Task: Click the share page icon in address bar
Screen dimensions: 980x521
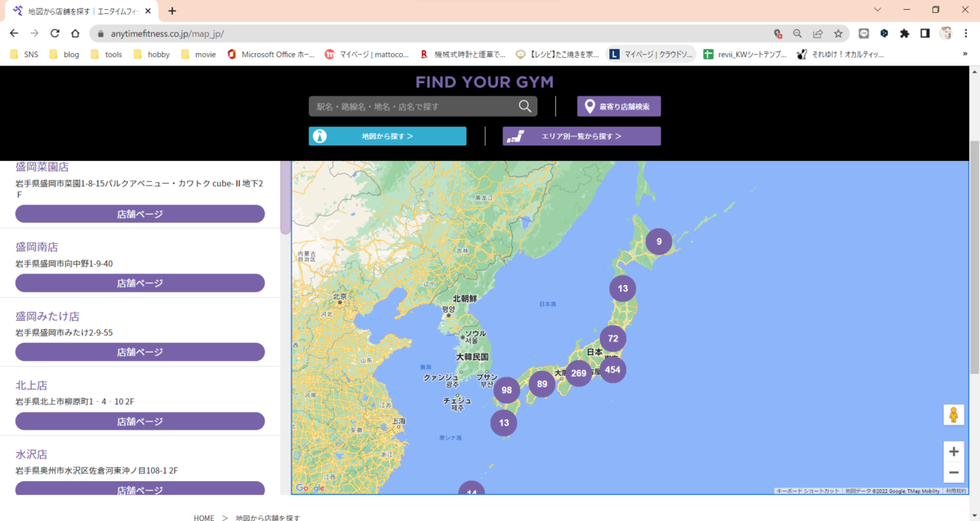Action: (x=817, y=33)
